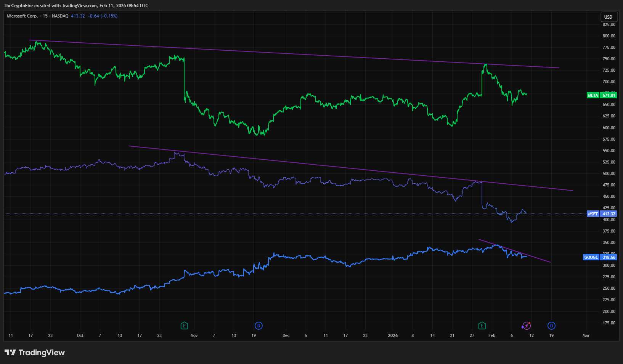
Task: Open the USD currency selector
Action: coord(608,17)
